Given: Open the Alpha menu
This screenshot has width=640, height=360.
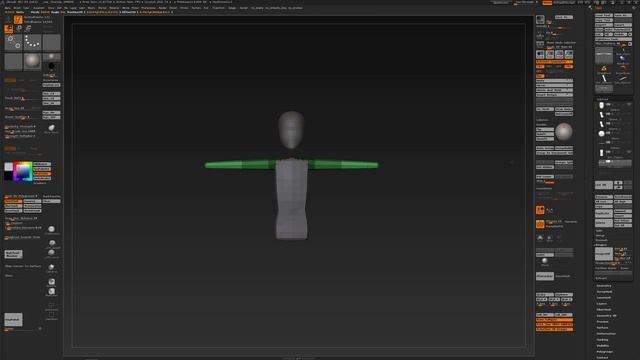Looking at the screenshot, I should point(7,8).
